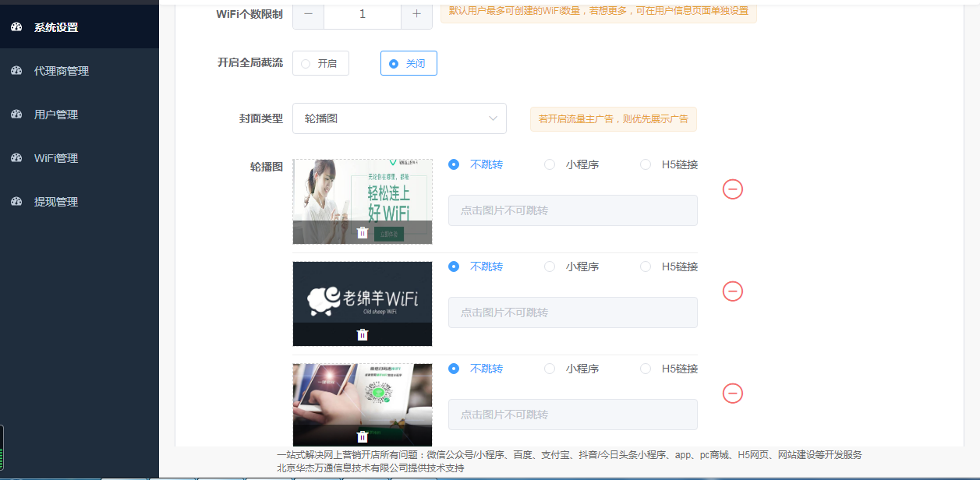Select 小程序 for 老绵羊WiFi image
980x480 pixels.
tap(571, 266)
